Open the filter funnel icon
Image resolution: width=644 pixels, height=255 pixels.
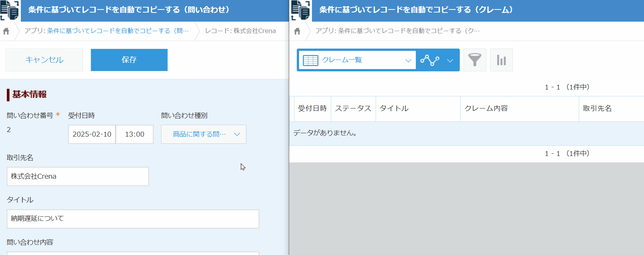click(x=475, y=60)
